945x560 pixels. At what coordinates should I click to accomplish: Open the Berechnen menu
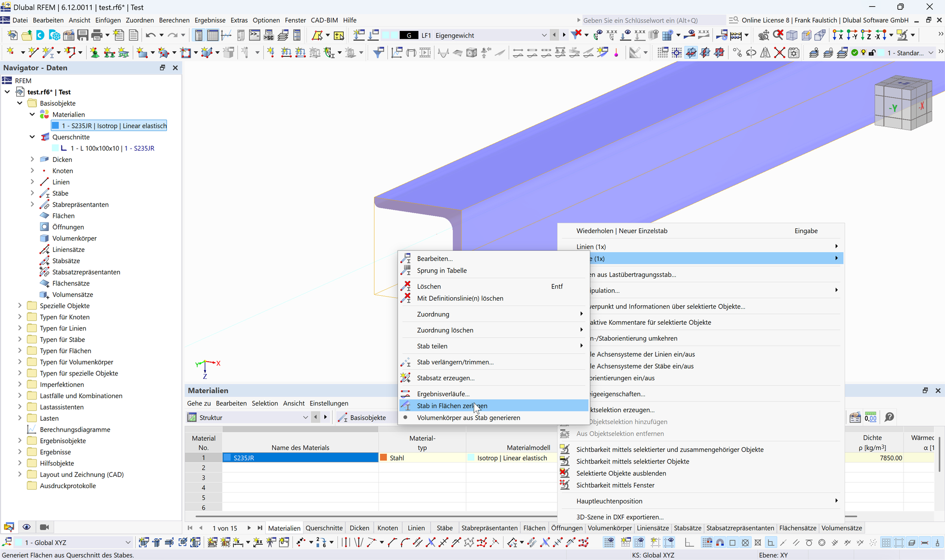174,20
